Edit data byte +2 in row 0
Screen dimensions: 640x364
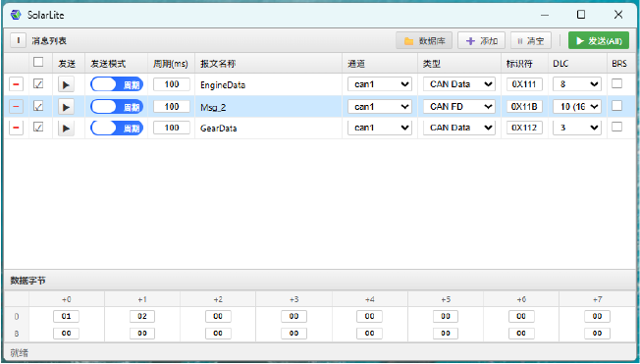tap(218, 316)
